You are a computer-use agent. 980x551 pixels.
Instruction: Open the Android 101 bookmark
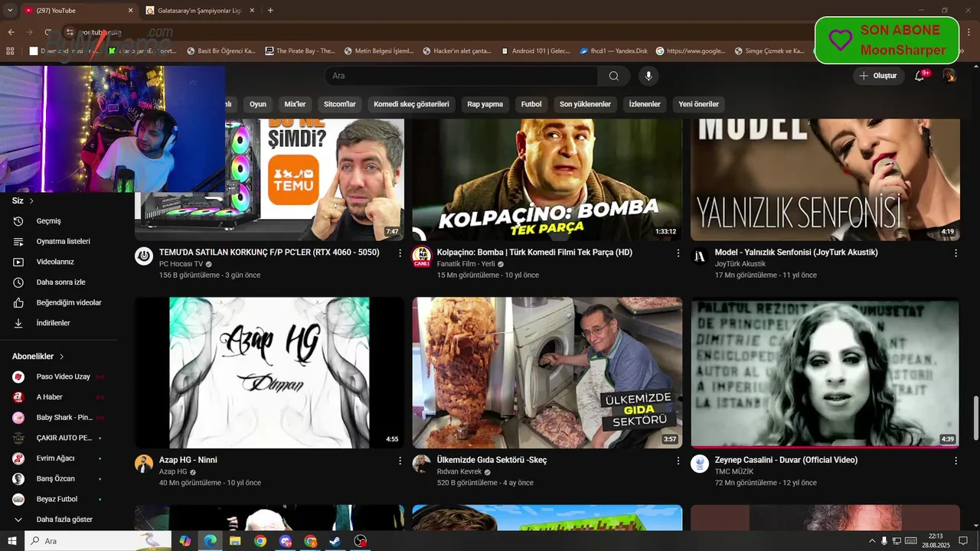point(535,51)
